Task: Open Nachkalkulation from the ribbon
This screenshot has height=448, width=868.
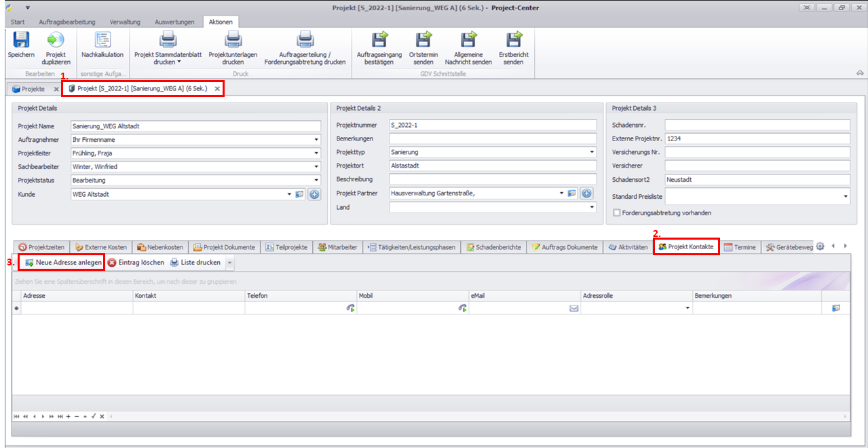Action: [102, 41]
